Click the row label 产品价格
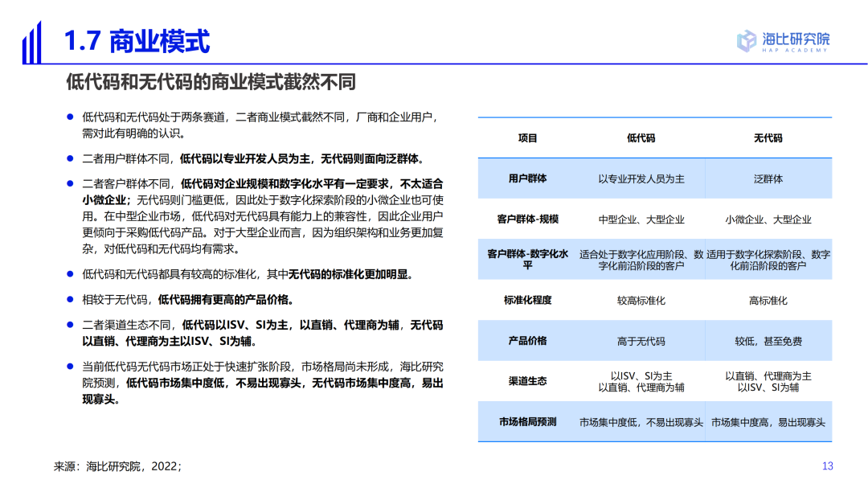868x488 pixels. click(x=527, y=341)
